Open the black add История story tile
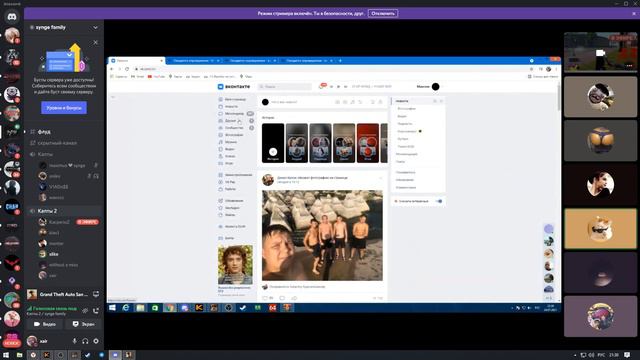640x360 pixels. pos(273,143)
